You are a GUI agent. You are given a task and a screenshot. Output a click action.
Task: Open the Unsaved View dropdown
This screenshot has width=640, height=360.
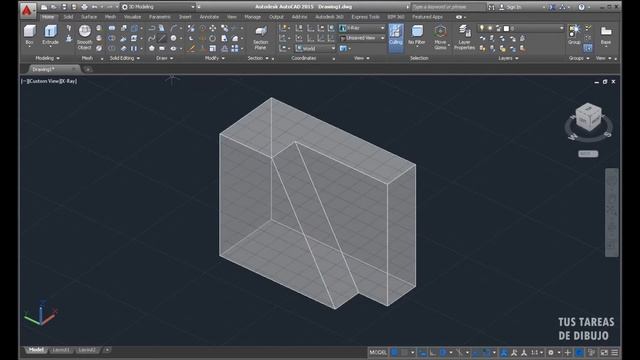pos(362,38)
